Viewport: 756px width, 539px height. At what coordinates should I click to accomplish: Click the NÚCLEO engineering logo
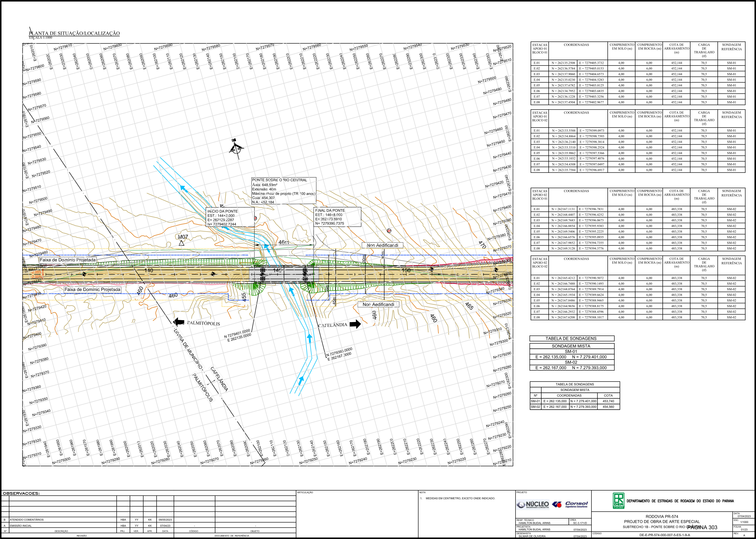(533, 504)
